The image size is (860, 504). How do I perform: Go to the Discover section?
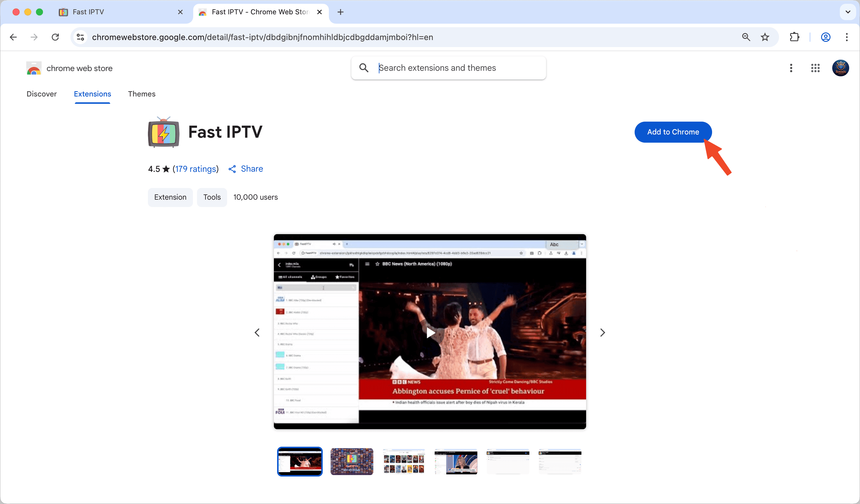[x=42, y=94]
